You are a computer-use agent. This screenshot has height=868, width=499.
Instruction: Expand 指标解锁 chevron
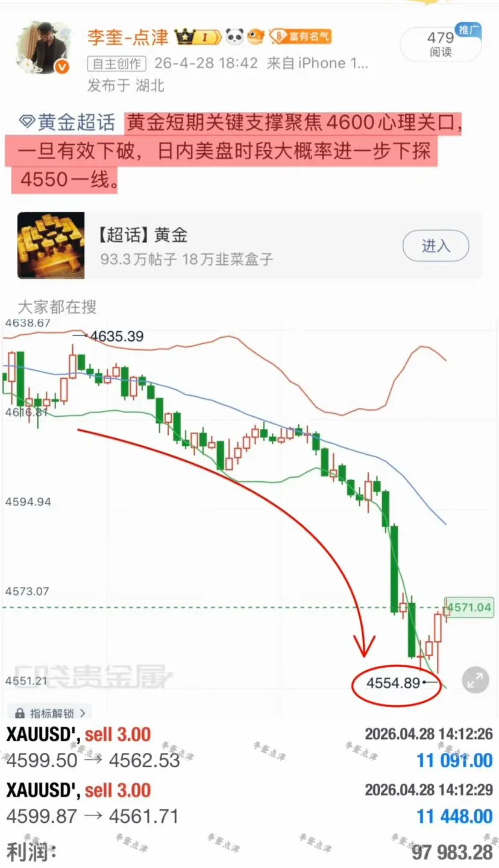(82, 713)
